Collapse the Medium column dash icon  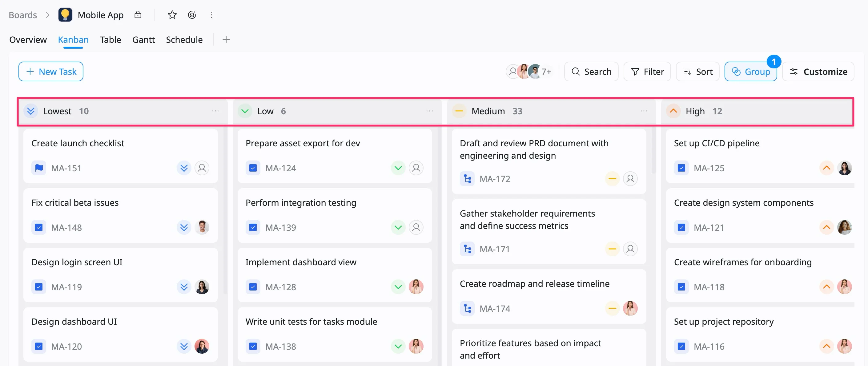pyautogui.click(x=459, y=111)
